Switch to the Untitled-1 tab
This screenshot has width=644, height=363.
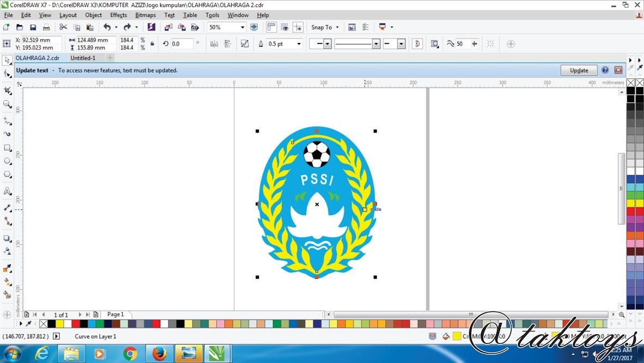[83, 58]
